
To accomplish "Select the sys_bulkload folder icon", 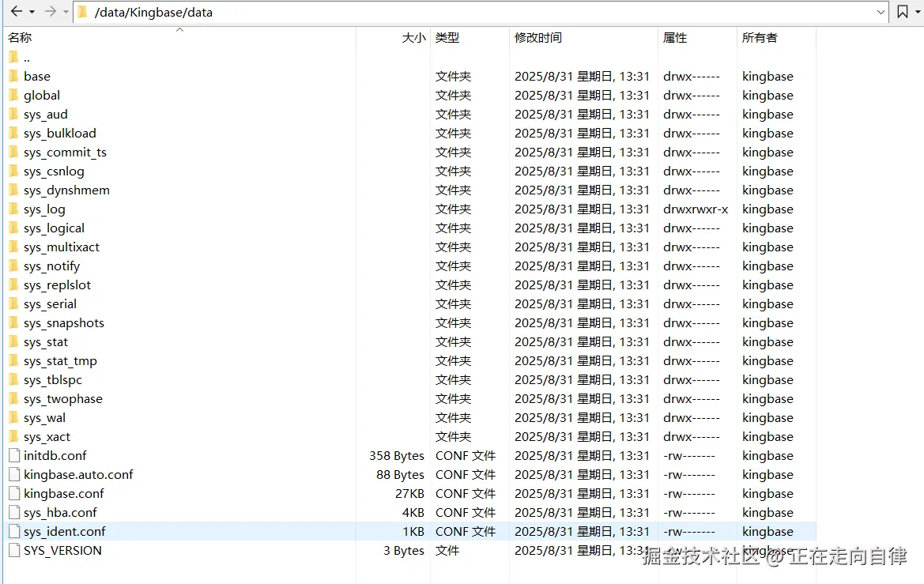I will tap(14, 134).
